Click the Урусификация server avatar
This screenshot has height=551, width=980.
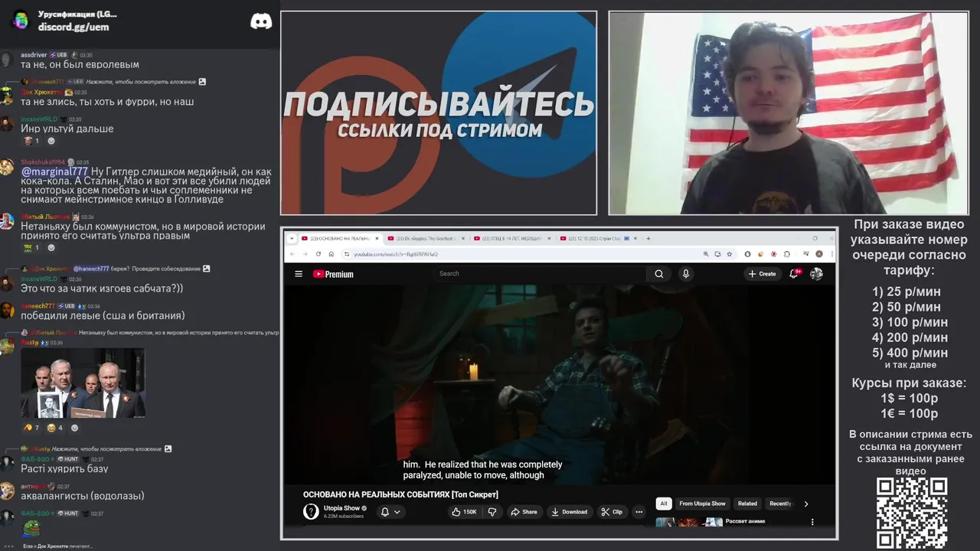(21, 20)
